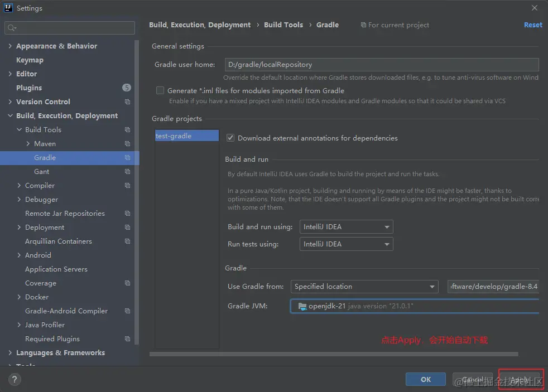Expand the Android node

tap(19, 255)
